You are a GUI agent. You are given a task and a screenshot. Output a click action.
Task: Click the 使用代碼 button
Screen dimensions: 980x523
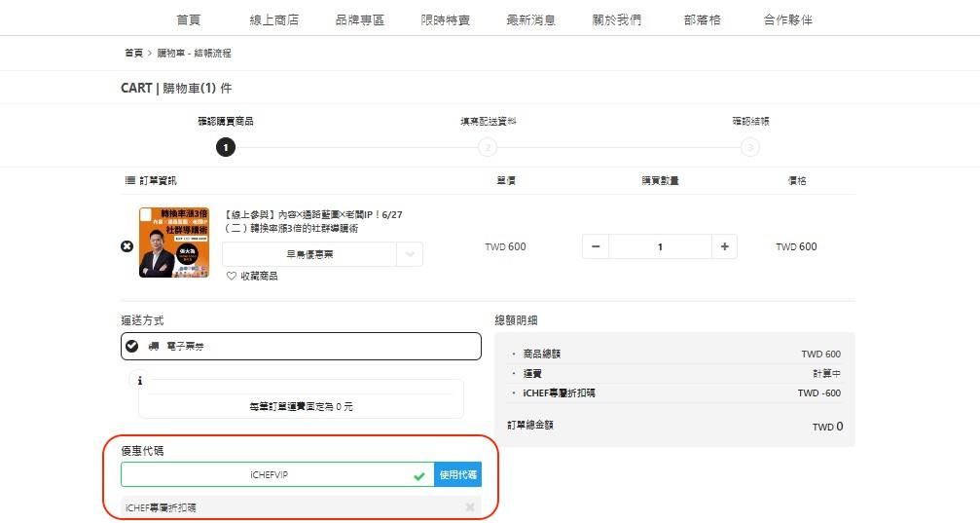[x=457, y=474]
